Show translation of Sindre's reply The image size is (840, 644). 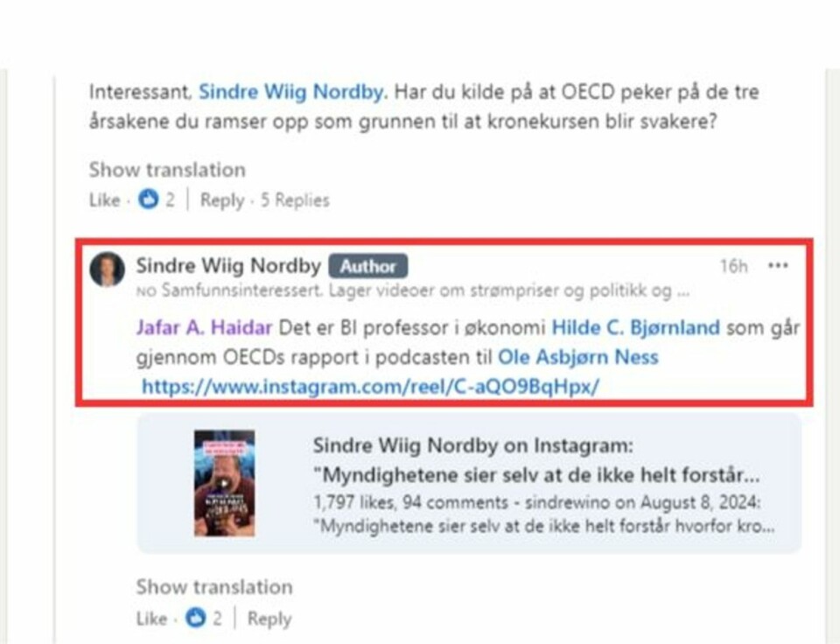tap(214, 587)
